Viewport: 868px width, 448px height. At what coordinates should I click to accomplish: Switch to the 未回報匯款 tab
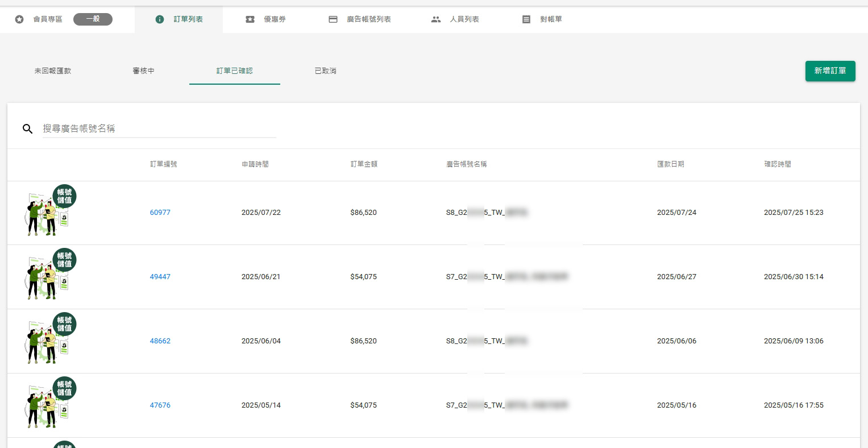click(x=53, y=71)
